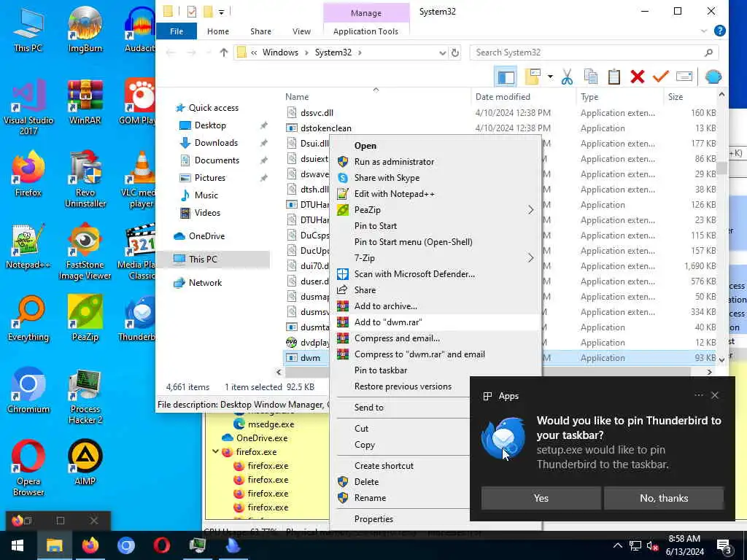This screenshot has width=747, height=560.
Task: Select the dssvc.dll file row
Action: point(500,113)
